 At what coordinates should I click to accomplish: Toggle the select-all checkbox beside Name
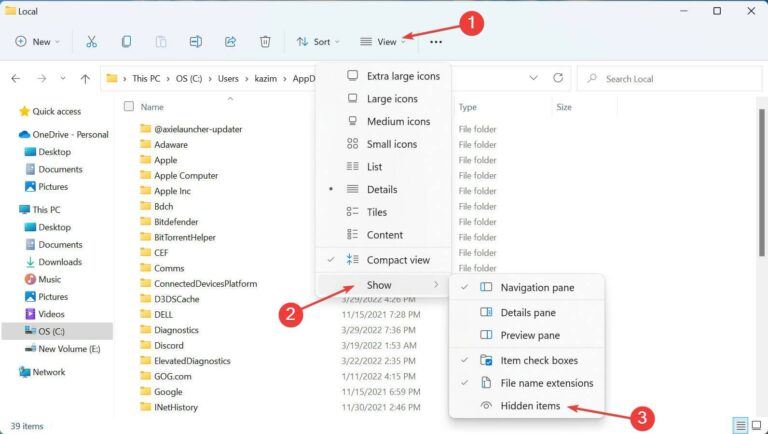coord(129,106)
